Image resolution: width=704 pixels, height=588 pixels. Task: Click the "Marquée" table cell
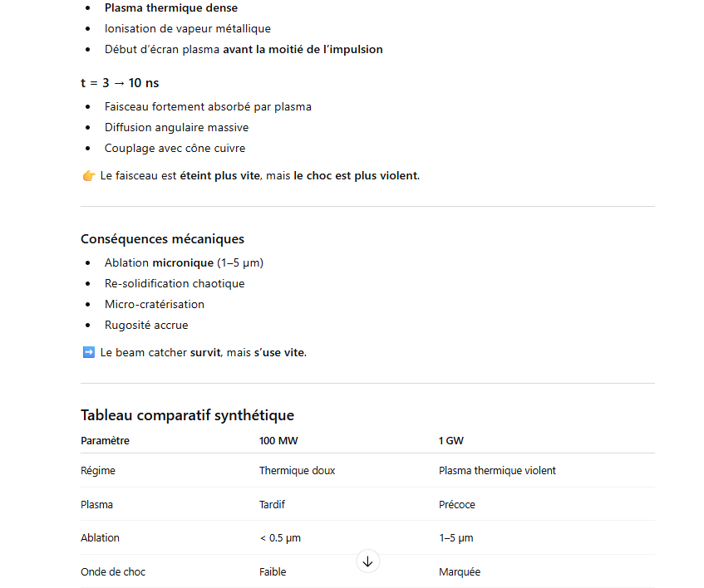pyautogui.click(x=460, y=572)
